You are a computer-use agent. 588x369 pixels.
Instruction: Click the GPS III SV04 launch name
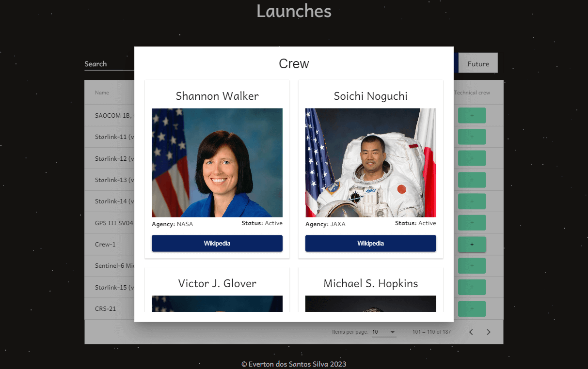[114, 223]
